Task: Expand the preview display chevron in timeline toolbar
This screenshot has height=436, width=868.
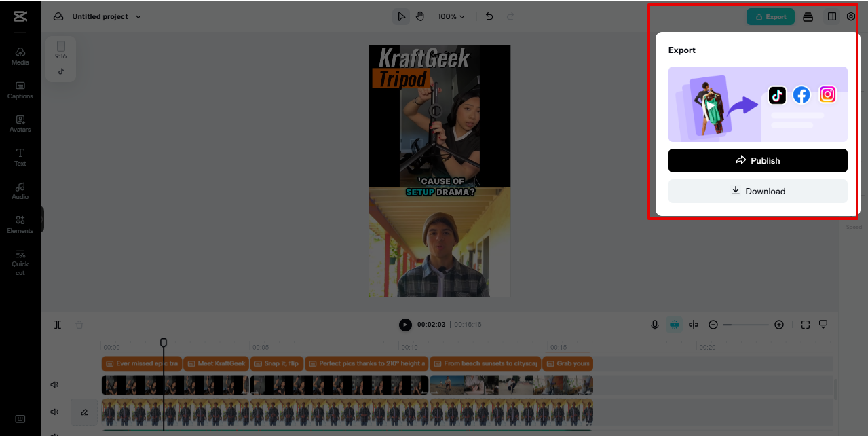Action: (x=823, y=325)
